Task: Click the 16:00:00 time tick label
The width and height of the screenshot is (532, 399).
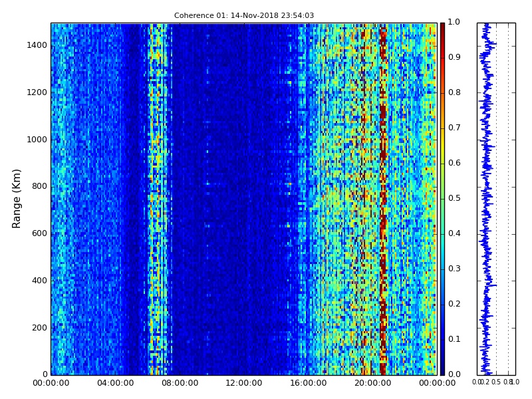Action: coord(309,384)
